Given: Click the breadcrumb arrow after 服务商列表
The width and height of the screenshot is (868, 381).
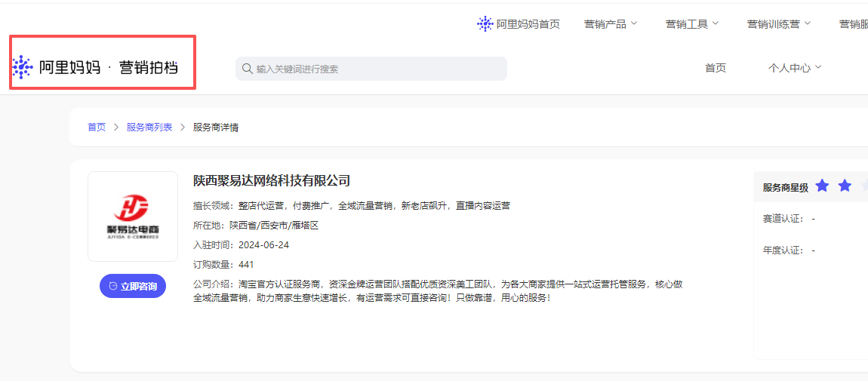Looking at the screenshot, I should point(182,128).
